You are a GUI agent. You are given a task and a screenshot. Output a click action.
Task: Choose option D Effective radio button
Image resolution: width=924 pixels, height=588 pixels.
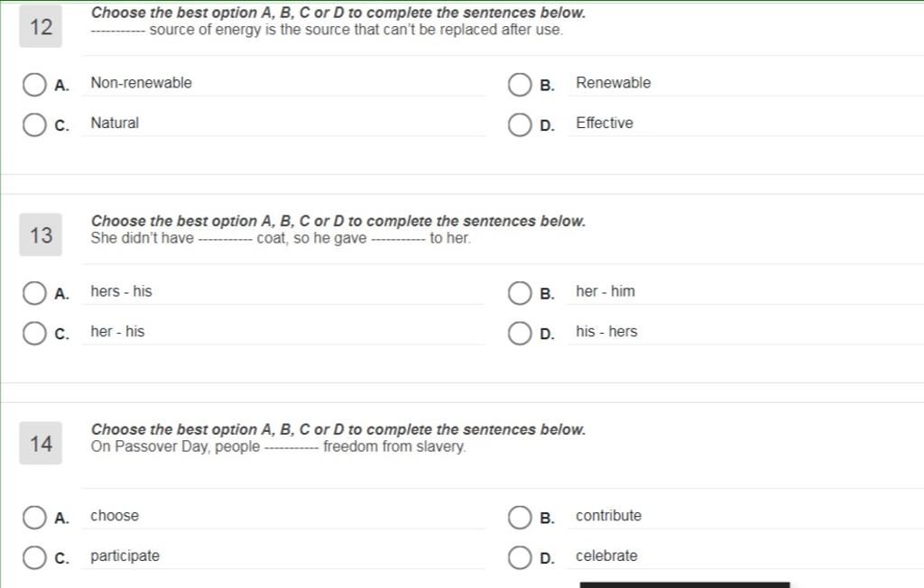[520, 125]
